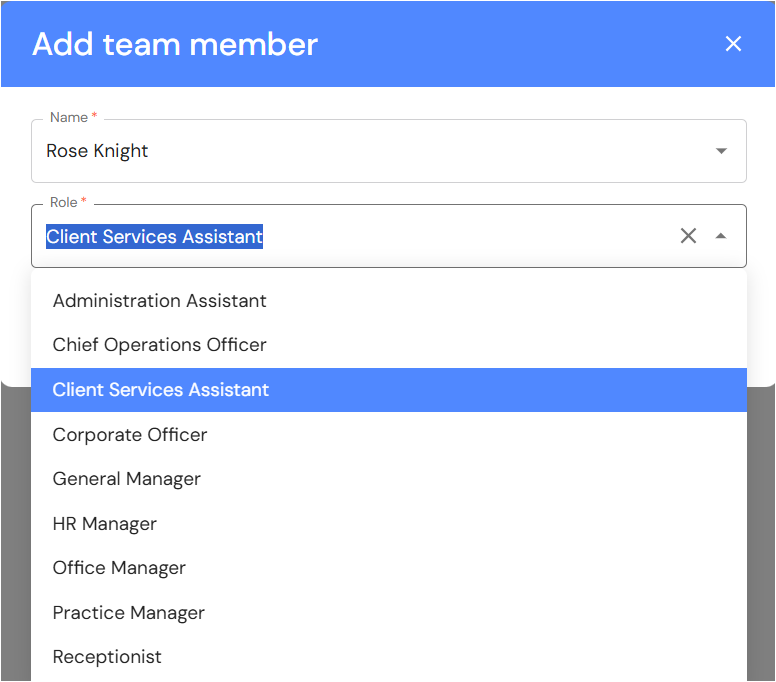Screen dimensions: 776x682
Task: Choose the Practice Manager role
Action: coord(128,613)
